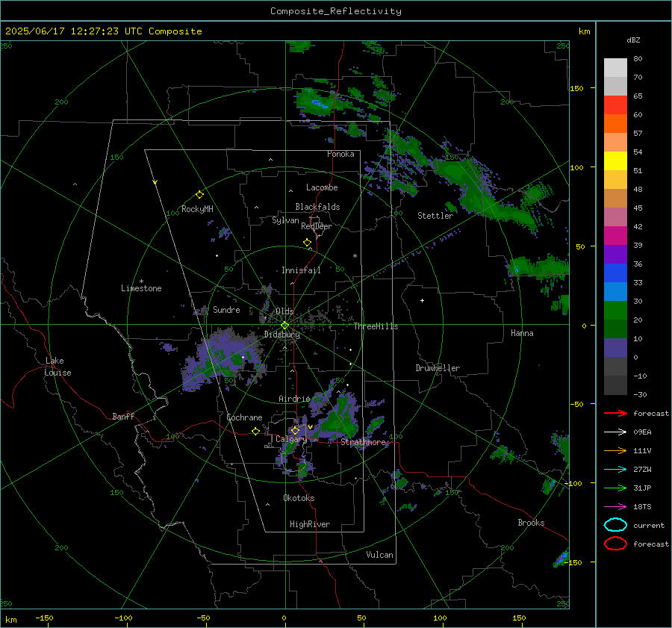
Task: Click the Lake Louise label
Action: 57,367
